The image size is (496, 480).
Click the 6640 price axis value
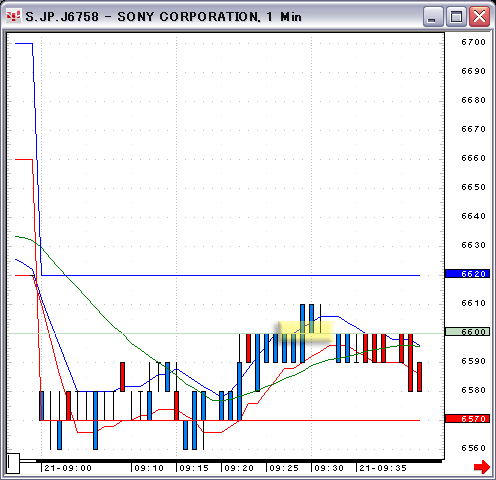click(x=473, y=216)
